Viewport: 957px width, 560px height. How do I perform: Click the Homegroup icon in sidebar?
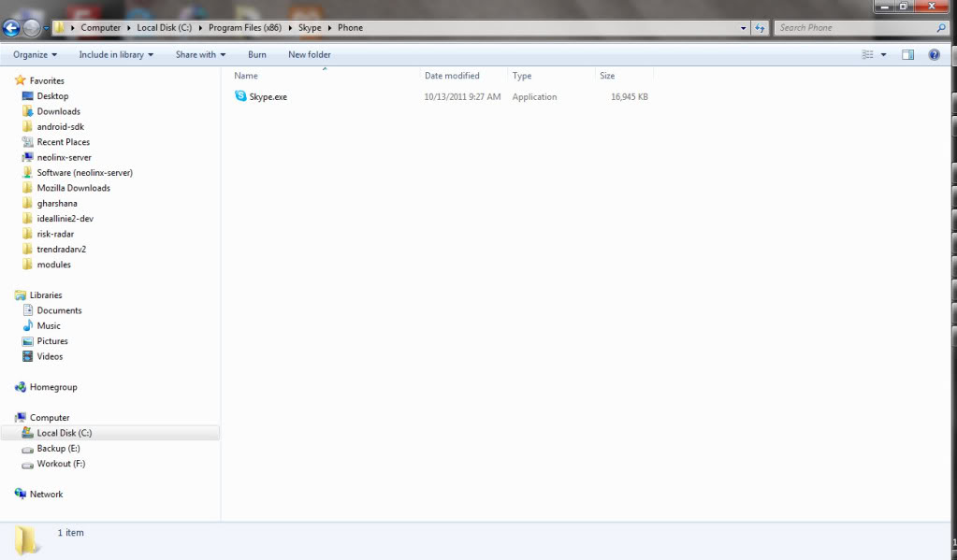tap(21, 387)
